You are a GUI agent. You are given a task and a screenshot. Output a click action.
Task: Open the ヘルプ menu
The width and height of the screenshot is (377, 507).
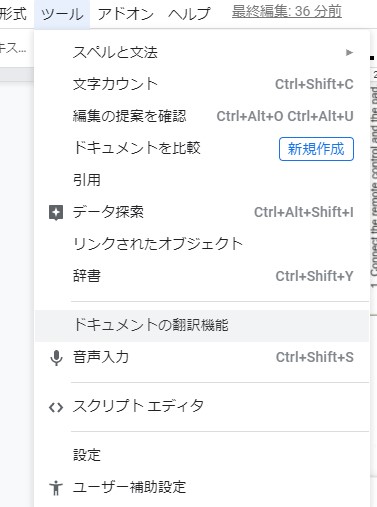(x=189, y=14)
